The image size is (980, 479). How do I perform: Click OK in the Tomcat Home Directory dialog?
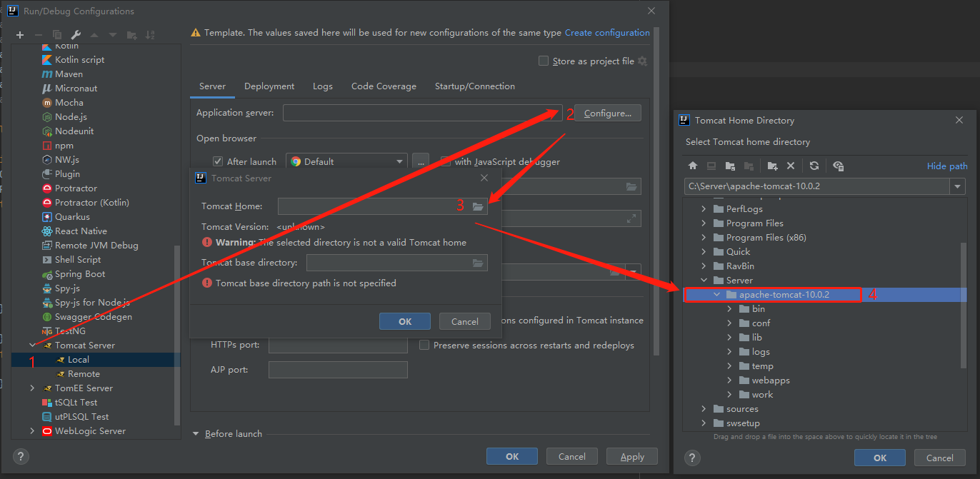pos(880,458)
